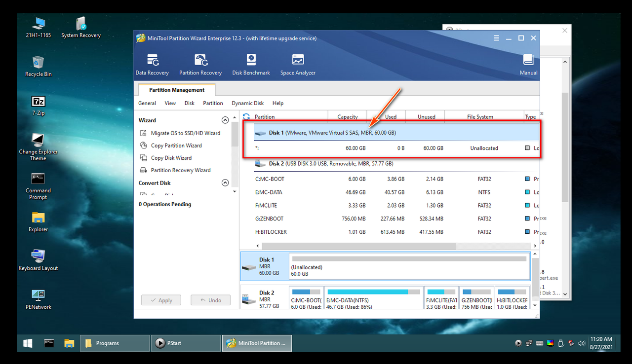Collapse the Wizard section in sidebar
This screenshot has height=364, width=632.
click(x=225, y=120)
